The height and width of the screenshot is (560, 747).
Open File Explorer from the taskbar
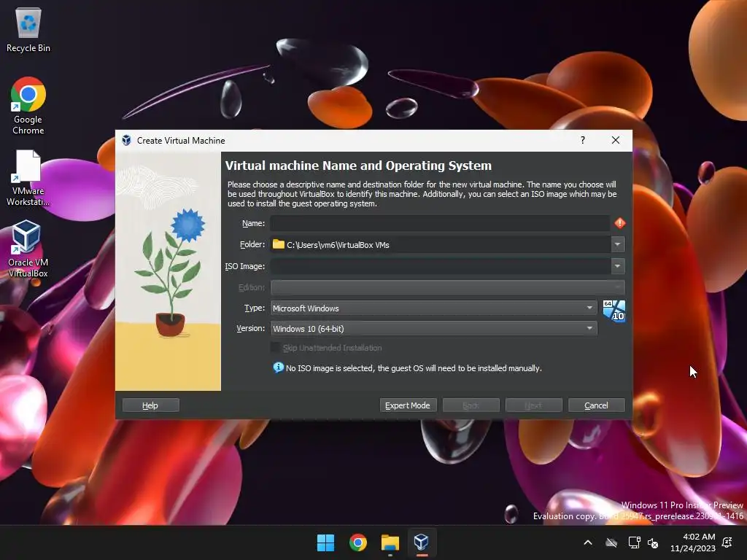[390, 542]
